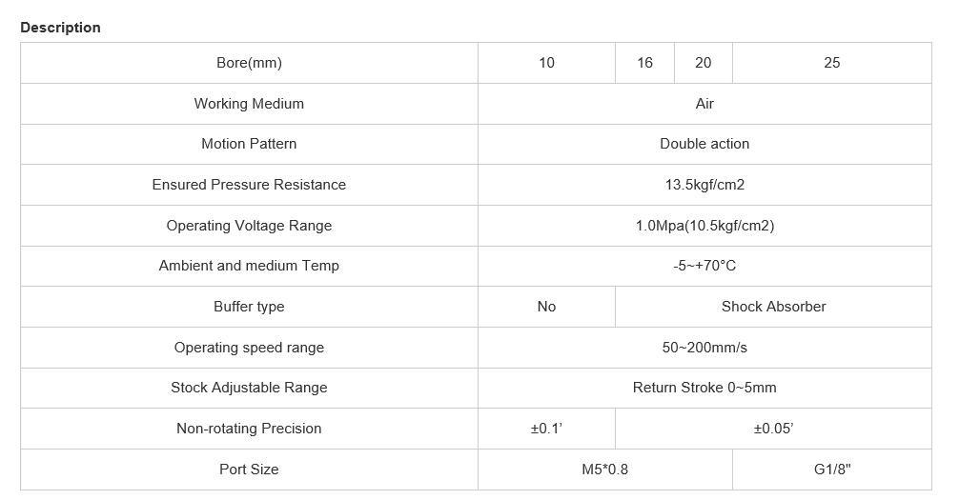The height and width of the screenshot is (500, 980).
Task: Click the Description heading
Action: click(x=60, y=28)
